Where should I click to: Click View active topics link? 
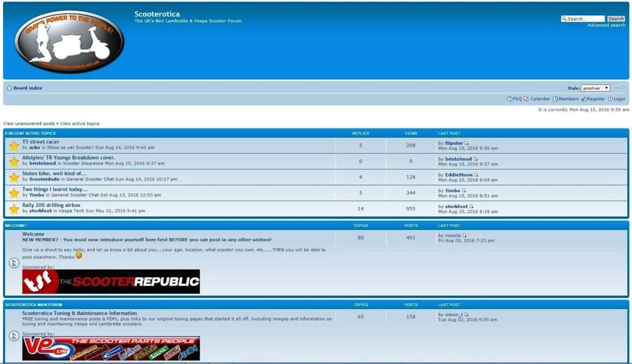(80, 124)
